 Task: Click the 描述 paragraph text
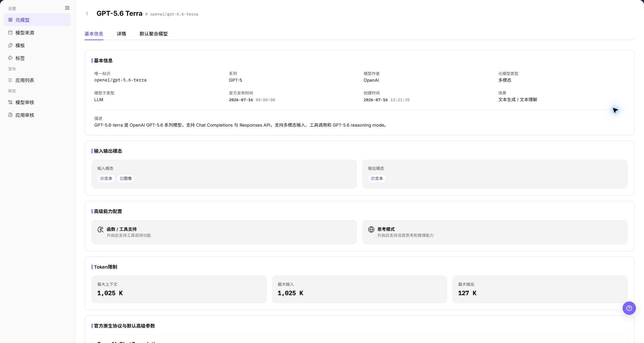(241, 125)
